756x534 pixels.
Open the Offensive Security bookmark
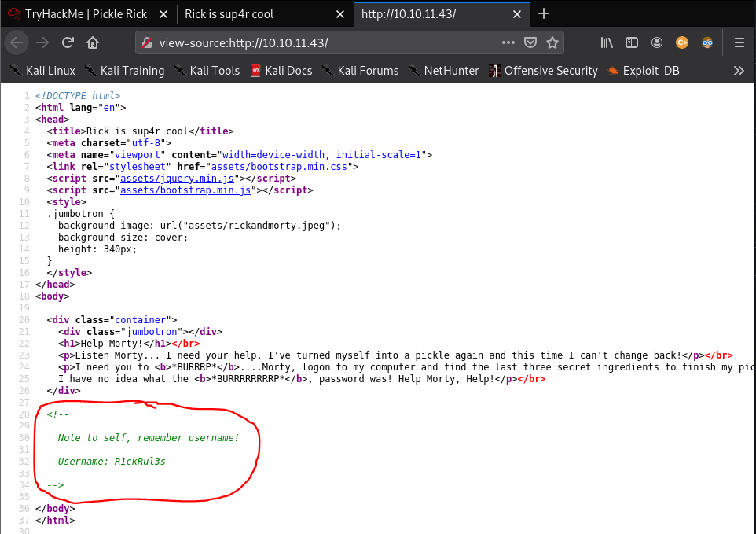pyautogui.click(x=543, y=71)
